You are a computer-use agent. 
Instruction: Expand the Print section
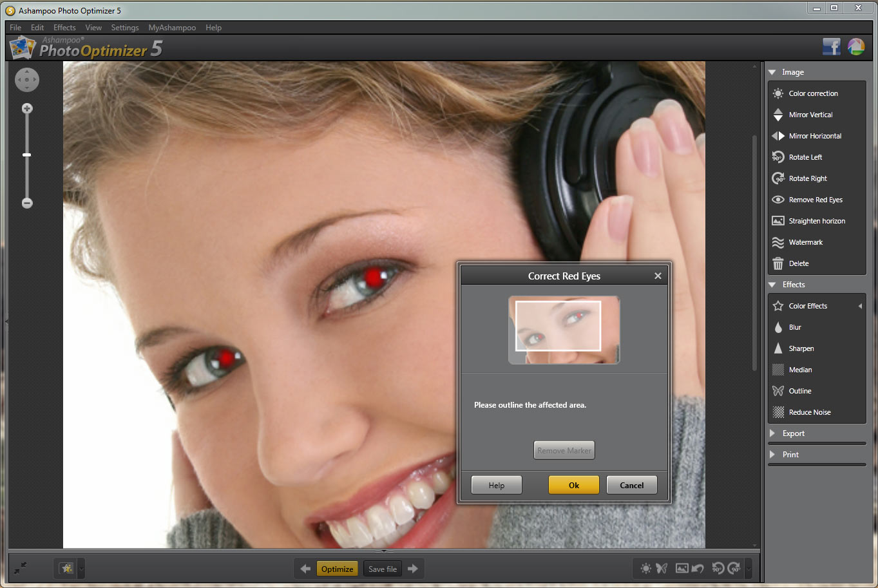point(772,455)
